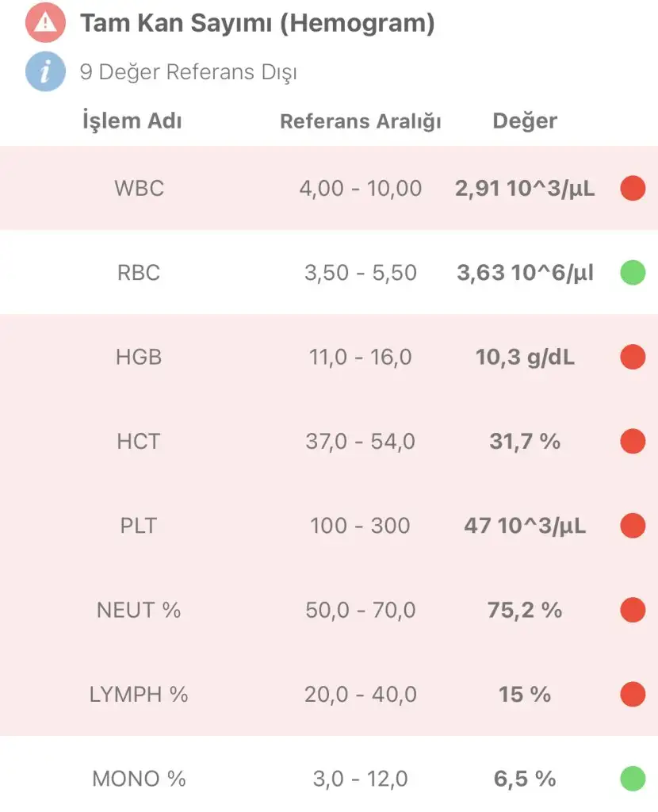
Task: Select the Değer column header
Action: [525, 121]
